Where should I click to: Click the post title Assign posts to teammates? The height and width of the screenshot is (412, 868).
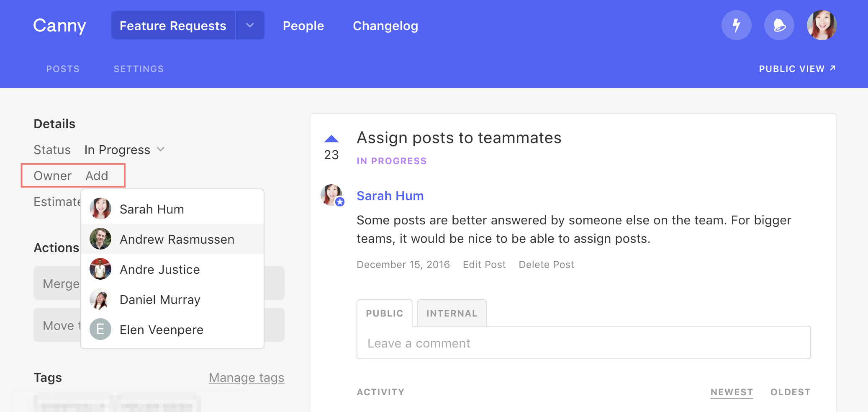pos(459,138)
